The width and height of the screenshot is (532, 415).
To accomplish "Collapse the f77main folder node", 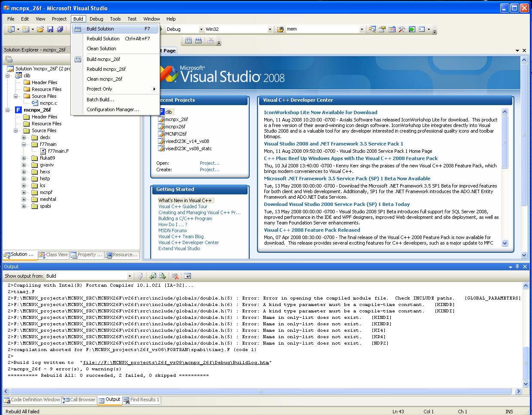I will [x=24, y=144].
